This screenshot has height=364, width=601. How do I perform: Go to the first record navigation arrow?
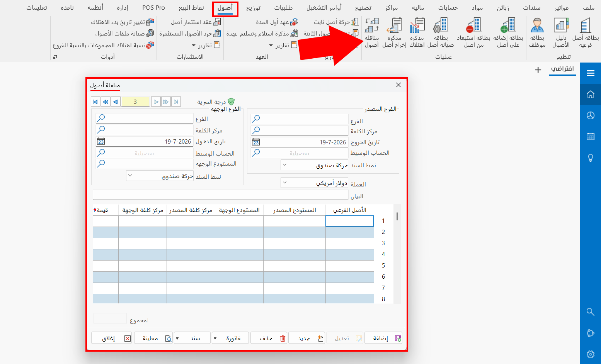(95, 102)
